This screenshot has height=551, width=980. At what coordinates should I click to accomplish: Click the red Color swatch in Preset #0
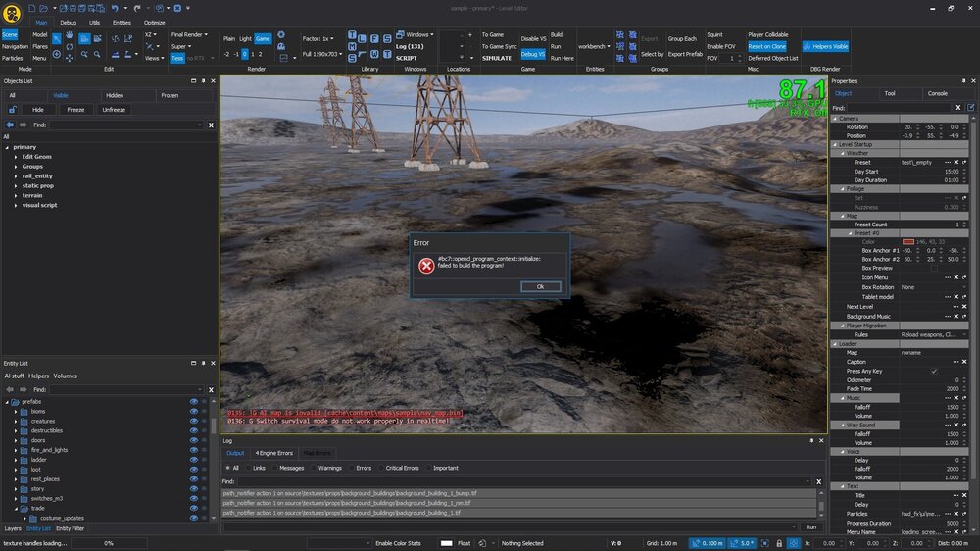click(x=907, y=241)
